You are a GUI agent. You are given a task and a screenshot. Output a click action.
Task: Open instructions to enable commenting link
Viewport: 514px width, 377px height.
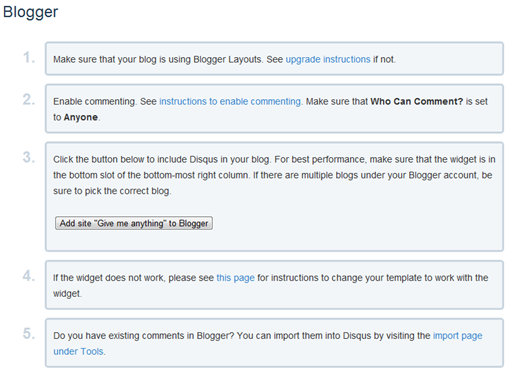point(230,101)
